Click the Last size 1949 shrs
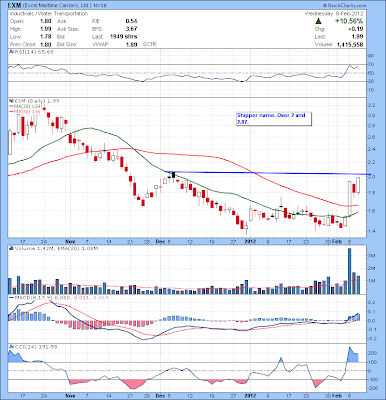 124,37
